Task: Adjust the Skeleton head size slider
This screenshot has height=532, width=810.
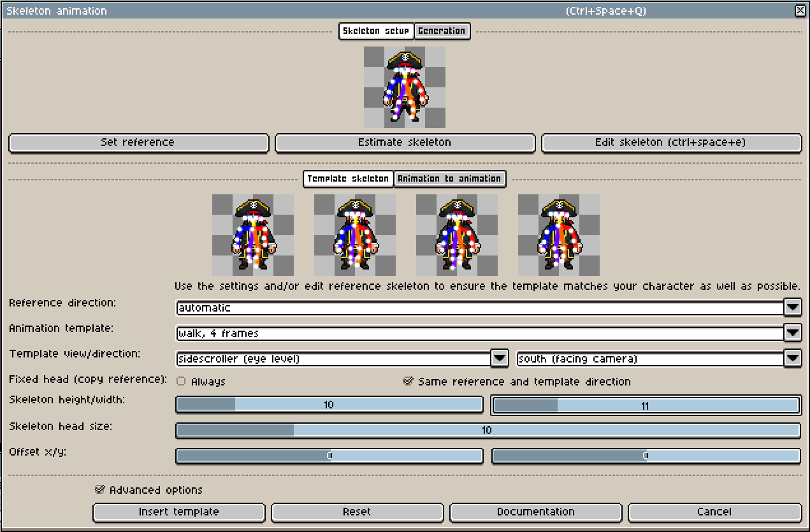Action: point(488,431)
